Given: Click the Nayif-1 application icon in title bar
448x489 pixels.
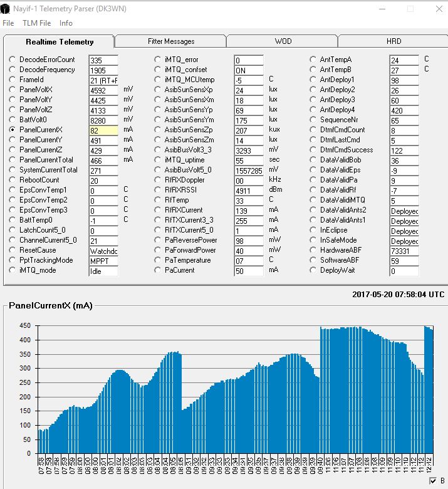Looking at the screenshot, I should (5, 9).
